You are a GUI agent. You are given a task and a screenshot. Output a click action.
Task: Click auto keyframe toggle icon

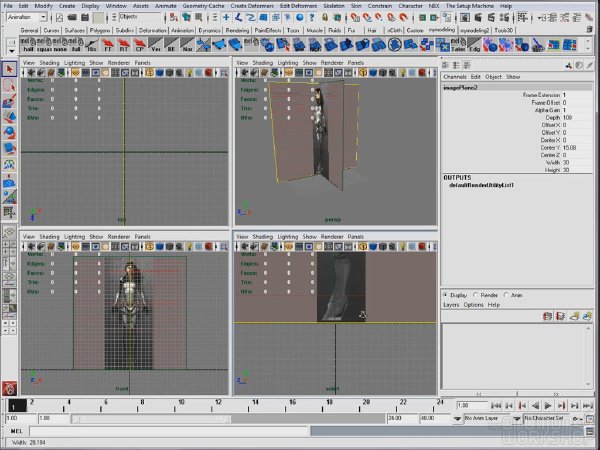tap(577, 419)
